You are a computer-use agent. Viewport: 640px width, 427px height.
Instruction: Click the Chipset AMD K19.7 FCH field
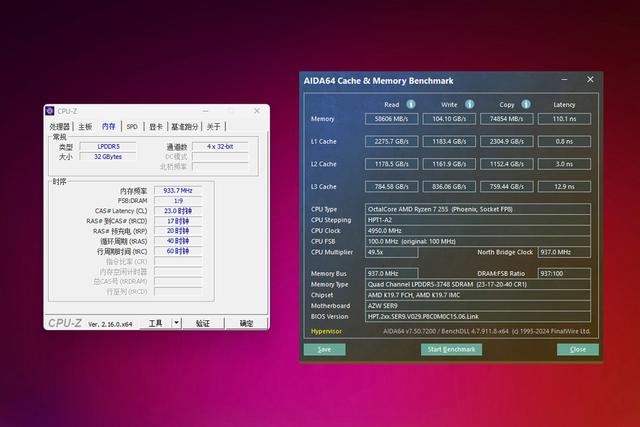pyautogui.click(x=478, y=295)
